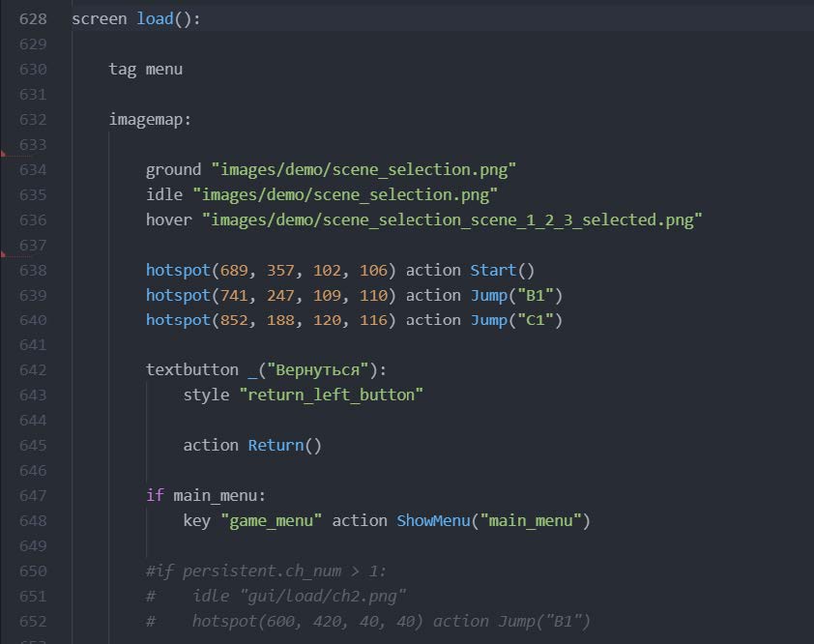The width and height of the screenshot is (814, 644).
Task: Click the word "screen" on line 628
Action: click(x=100, y=19)
